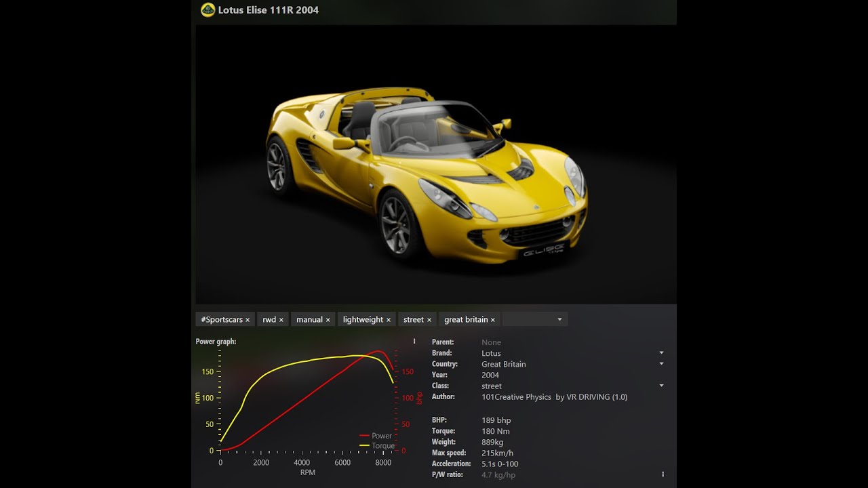Remove the rwd tag
868x488 pixels.
[281, 320]
